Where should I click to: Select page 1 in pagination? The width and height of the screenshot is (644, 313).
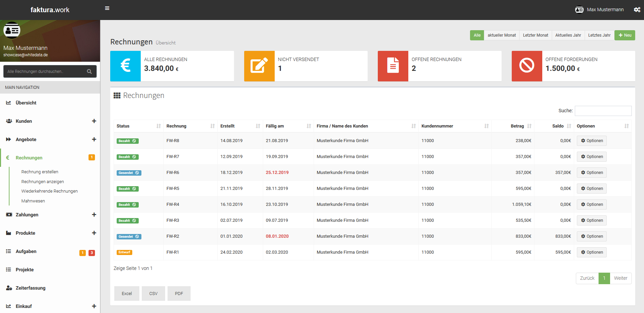tap(604, 278)
